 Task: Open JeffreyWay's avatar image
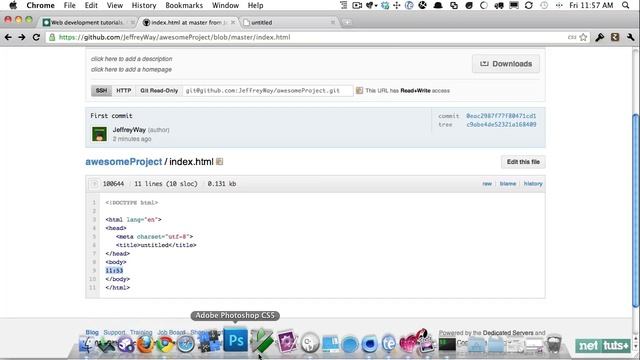99,134
